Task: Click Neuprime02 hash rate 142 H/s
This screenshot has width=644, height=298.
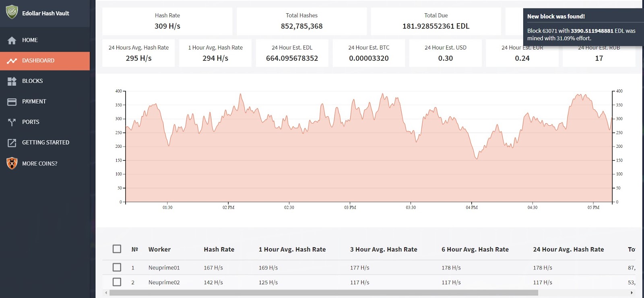Action: point(213,282)
